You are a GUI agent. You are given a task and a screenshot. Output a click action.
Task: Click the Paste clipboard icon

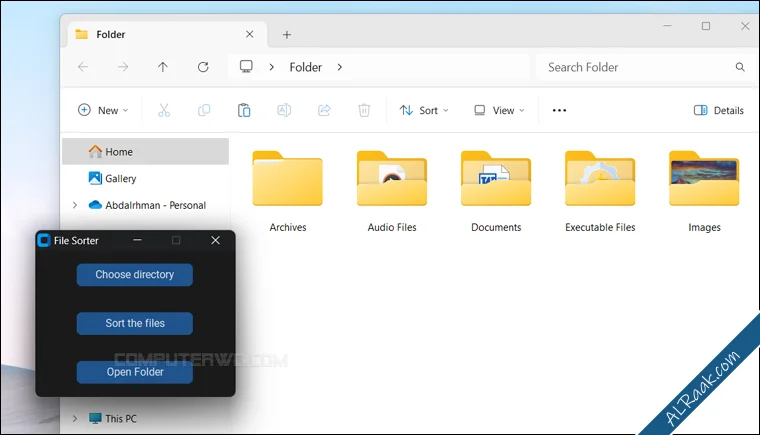point(244,110)
